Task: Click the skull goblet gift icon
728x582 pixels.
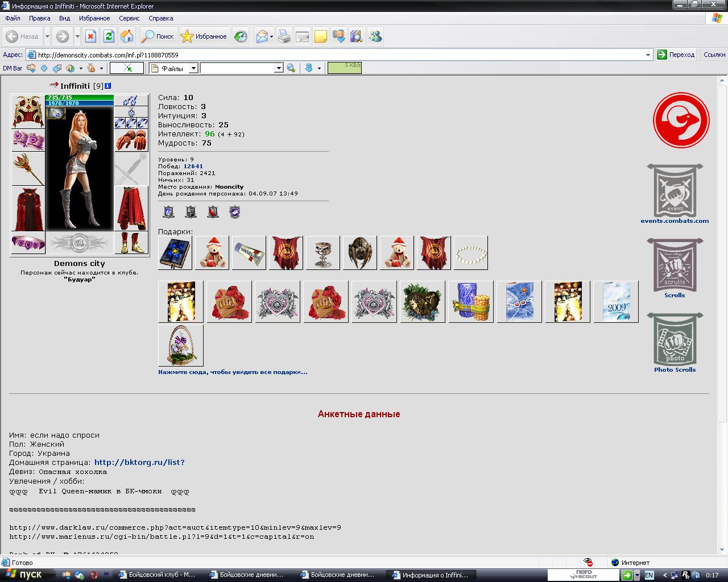Action: point(323,253)
